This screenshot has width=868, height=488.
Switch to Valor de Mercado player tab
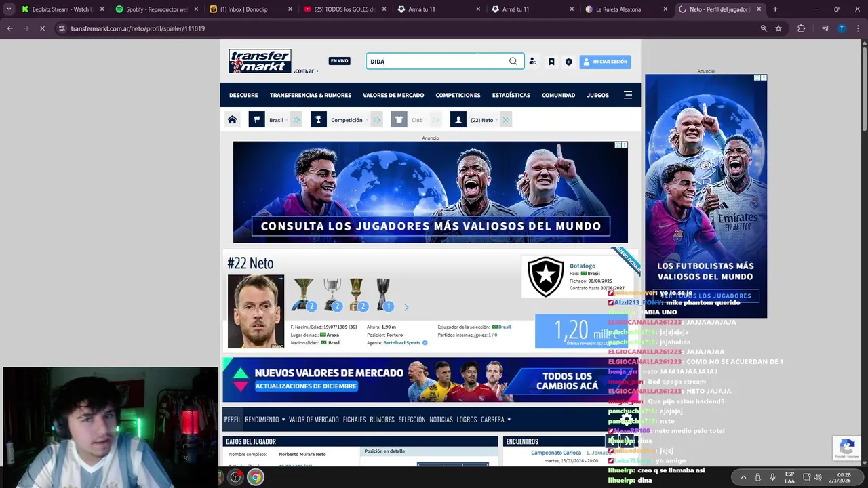pos(314,420)
